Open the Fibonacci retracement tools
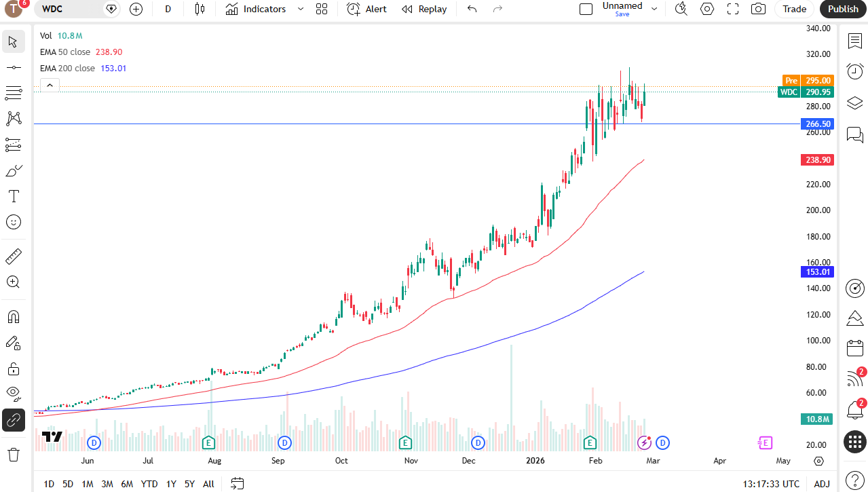 click(14, 93)
